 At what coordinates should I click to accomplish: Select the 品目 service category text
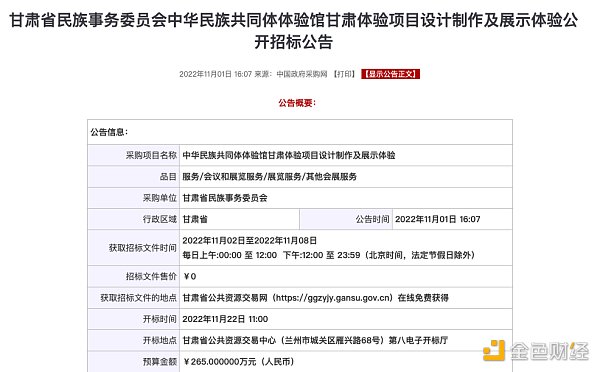click(269, 176)
